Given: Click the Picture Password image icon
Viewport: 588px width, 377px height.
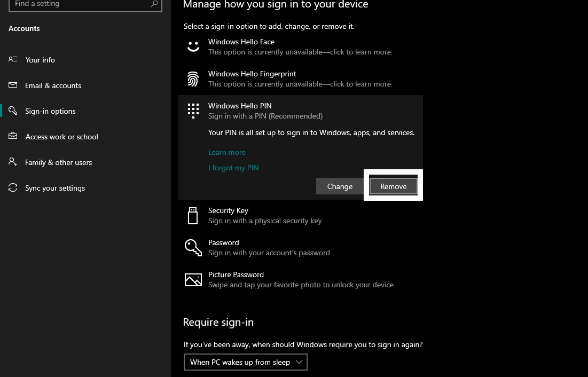Looking at the screenshot, I should coord(193,280).
